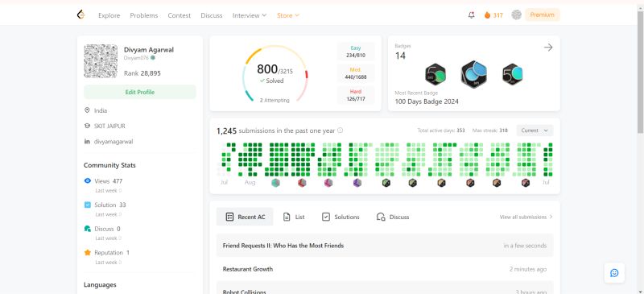The height and width of the screenshot is (294, 644).
Task: Click the streak flame icon
Action: tap(487, 15)
